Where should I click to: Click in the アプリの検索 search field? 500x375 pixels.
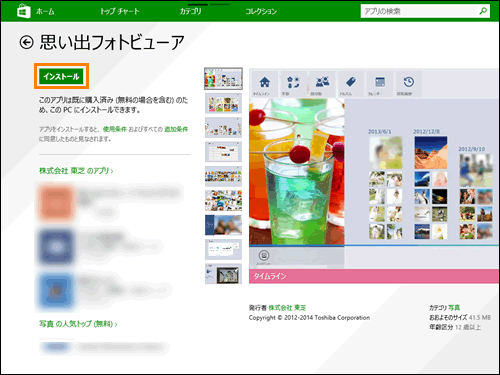coord(419,11)
